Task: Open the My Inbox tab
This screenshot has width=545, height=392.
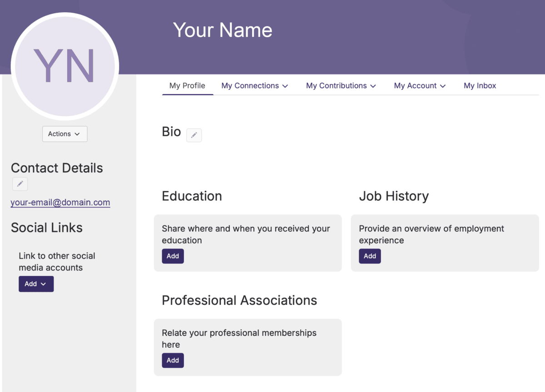Action: (x=480, y=86)
